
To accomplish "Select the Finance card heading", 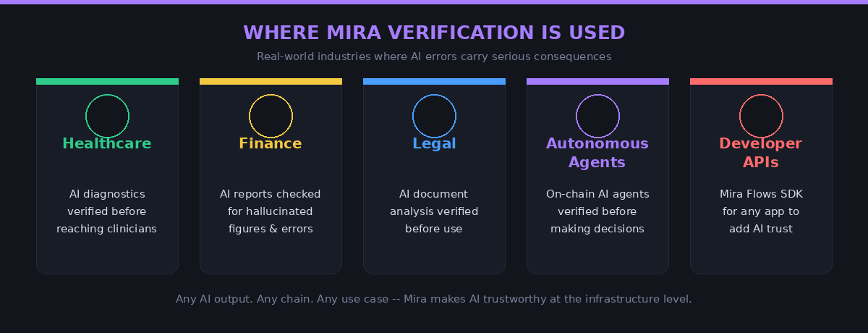I will 271,143.
